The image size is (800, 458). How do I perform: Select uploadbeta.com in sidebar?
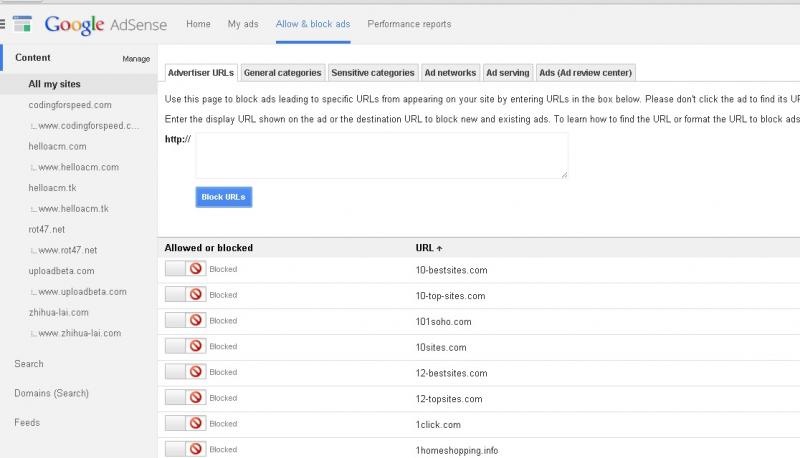click(61, 271)
